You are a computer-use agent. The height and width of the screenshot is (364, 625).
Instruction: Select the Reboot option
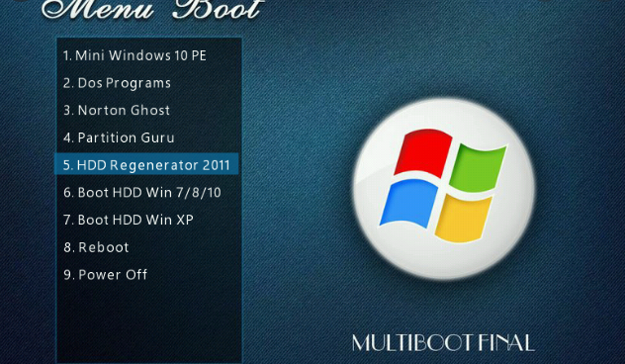coord(96,247)
